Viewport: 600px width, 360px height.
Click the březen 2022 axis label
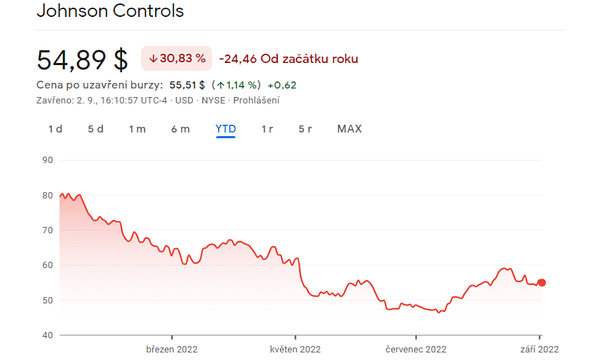tap(172, 349)
